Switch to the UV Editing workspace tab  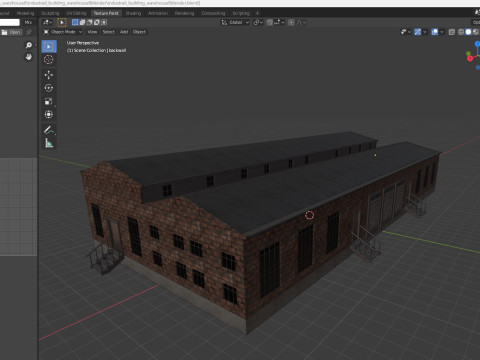click(76, 13)
